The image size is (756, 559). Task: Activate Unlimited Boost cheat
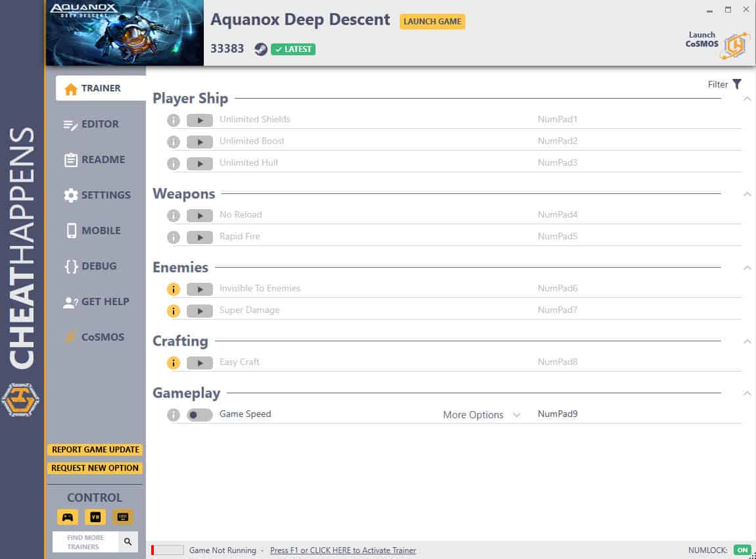(x=200, y=142)
